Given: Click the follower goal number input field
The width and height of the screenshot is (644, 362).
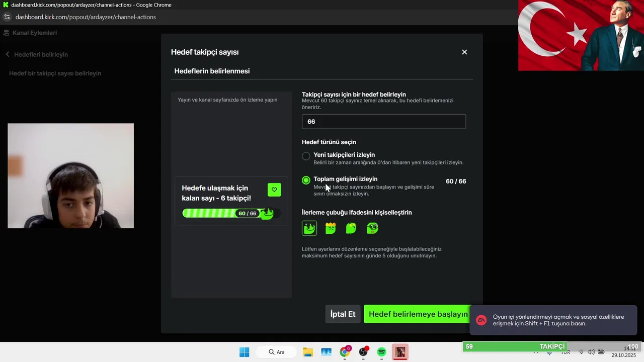Looking at the screenshot, I should [x=384, y=122].
